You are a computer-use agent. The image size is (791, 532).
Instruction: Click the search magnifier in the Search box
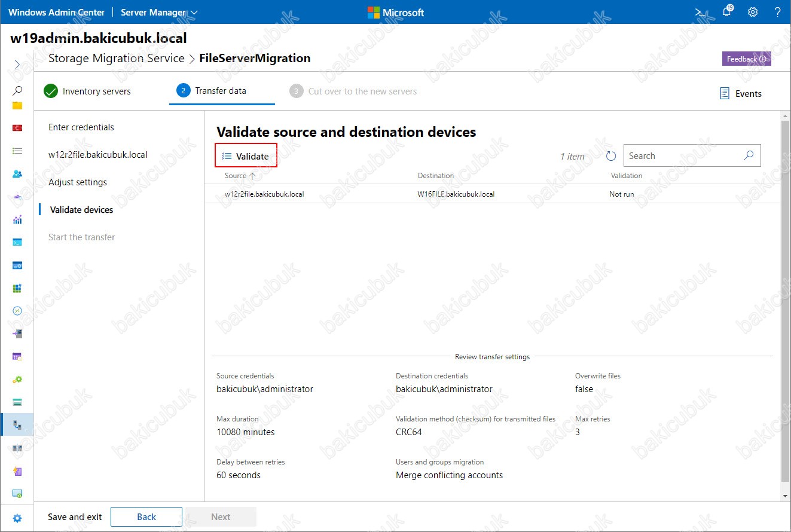[749, 155]
